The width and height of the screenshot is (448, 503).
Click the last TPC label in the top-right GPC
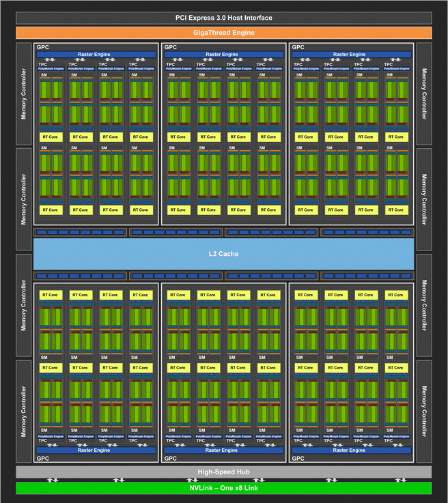[x=389, y=64]
